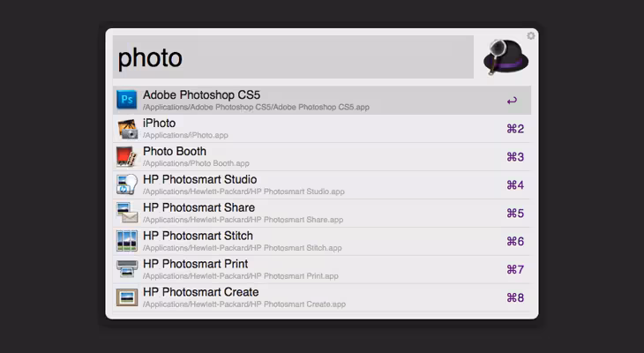Image resolution: width=644 pixels, height=353 pixels.
Task: Choose the HP Photosmart Share title
Action: pyautogui.click(x=198, y=207)
